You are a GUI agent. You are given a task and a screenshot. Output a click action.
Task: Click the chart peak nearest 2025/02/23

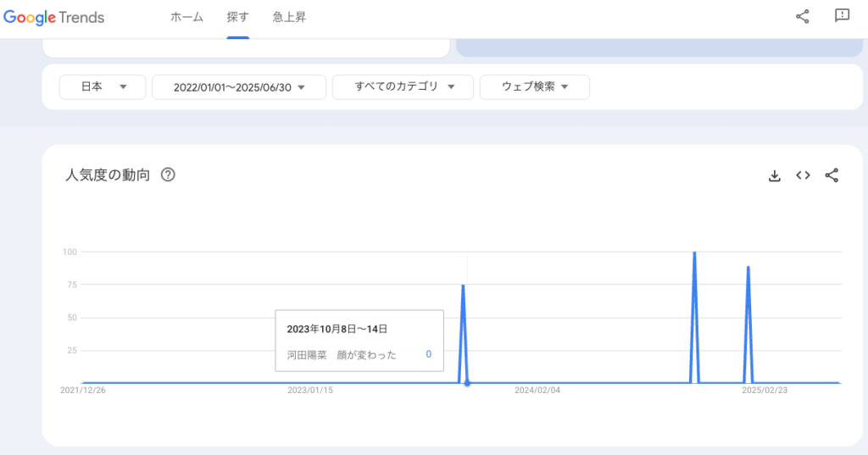click(748, 268)
